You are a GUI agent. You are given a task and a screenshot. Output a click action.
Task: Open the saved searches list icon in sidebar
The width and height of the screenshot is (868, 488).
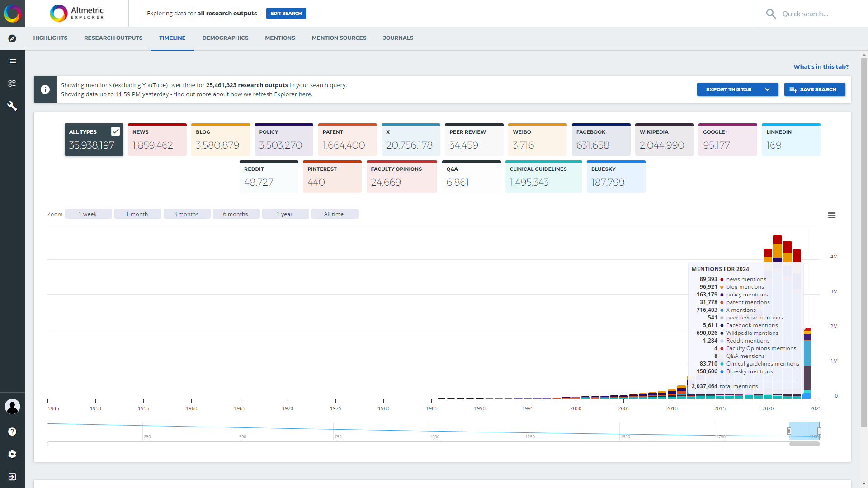pos(12,61)
